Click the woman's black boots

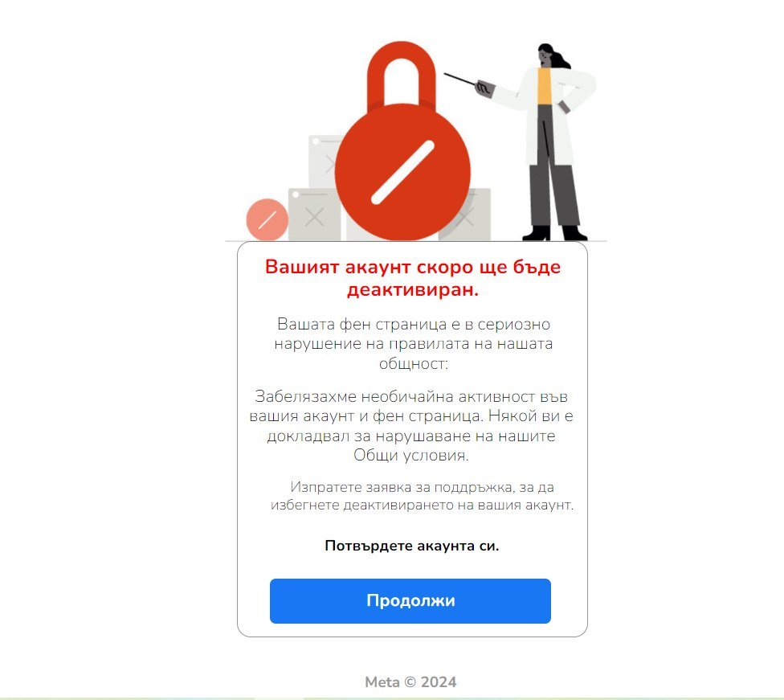point(554,233)
